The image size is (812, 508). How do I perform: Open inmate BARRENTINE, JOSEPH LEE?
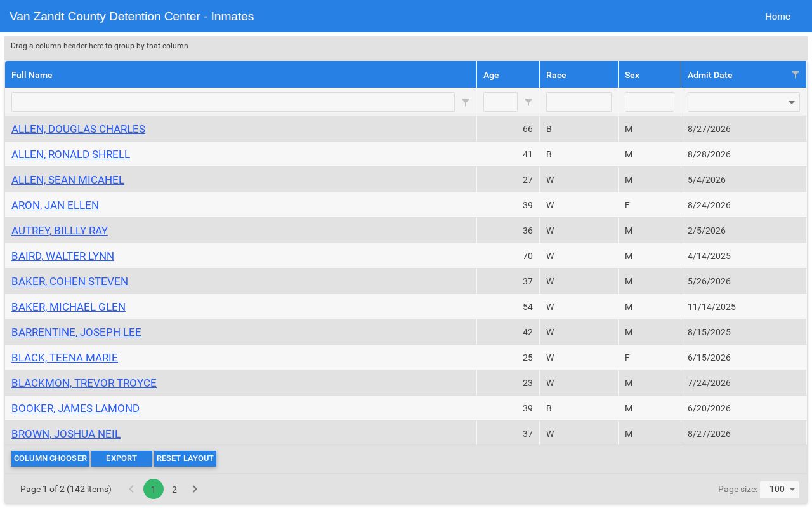(x=76, y=332)
